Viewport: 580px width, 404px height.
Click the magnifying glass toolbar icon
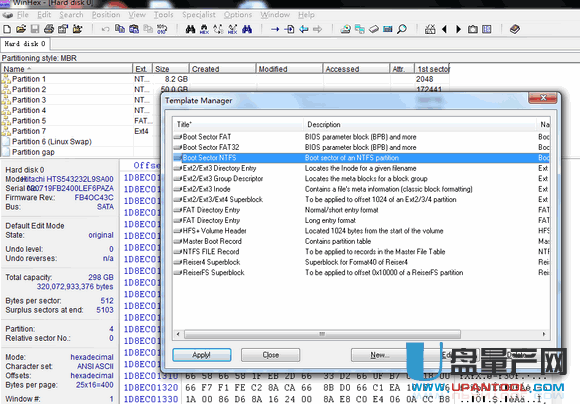[x=402, y=29]
